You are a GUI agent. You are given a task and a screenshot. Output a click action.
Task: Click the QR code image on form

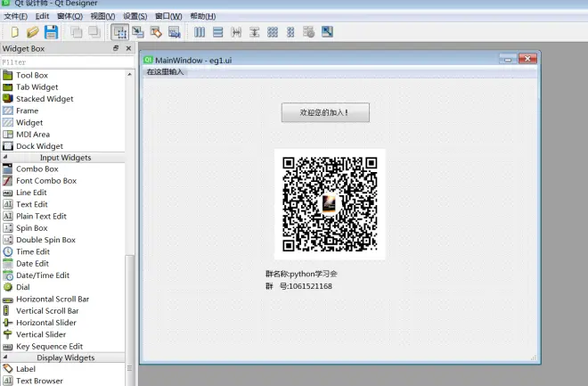(330, 204)
